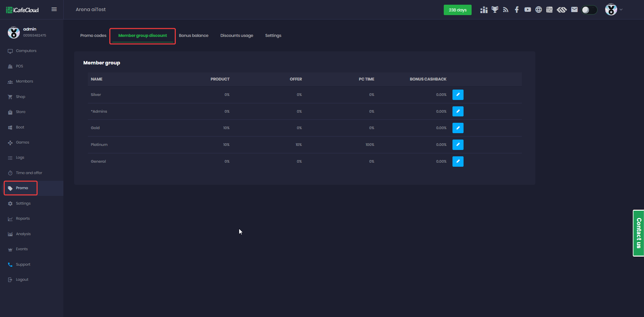Viewport: 644px width, 317px height.
Task: Switch to the Bonus balance tab
Action: click(194, 36)
